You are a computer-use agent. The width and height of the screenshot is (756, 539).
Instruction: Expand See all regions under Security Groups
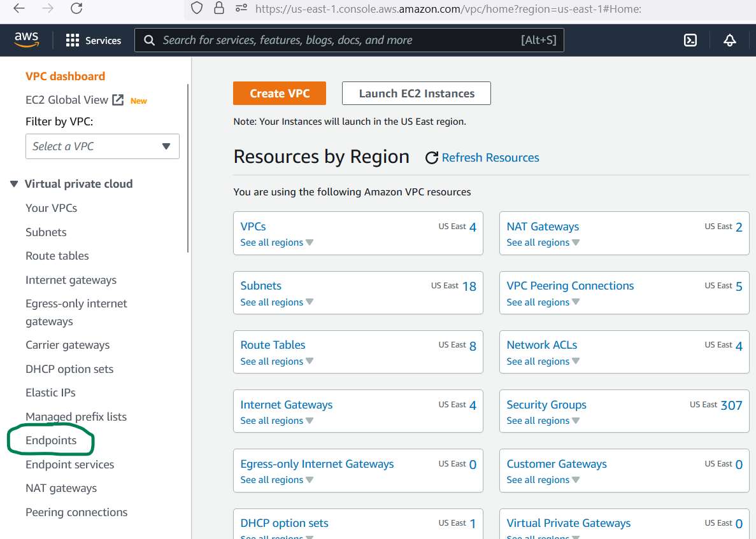pyautogui.click(x=543, y=421)
